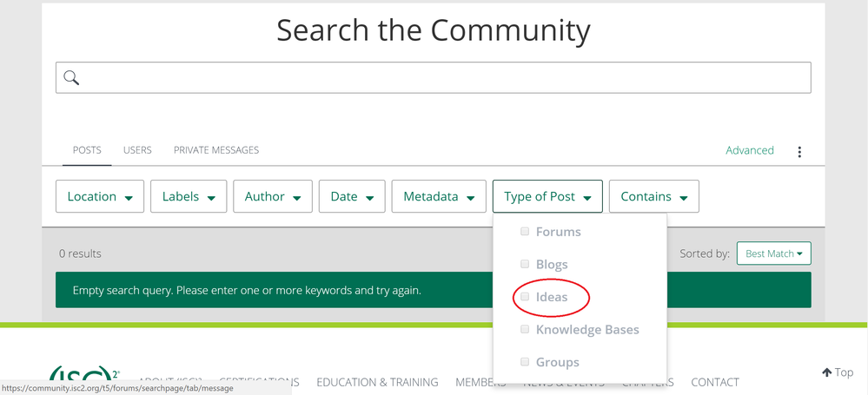868x395 pixels.
Task: Tick the Ideas checkbox
Action: (525, 297)
